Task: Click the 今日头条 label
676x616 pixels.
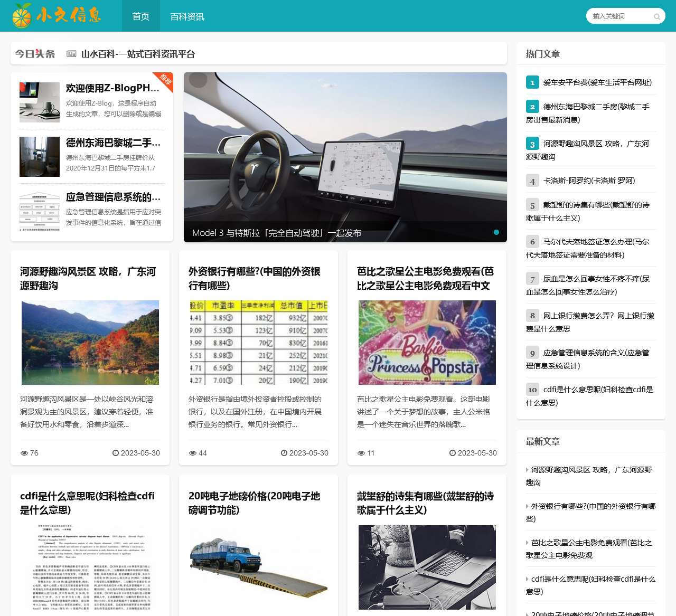Action: tap(35, 54)
